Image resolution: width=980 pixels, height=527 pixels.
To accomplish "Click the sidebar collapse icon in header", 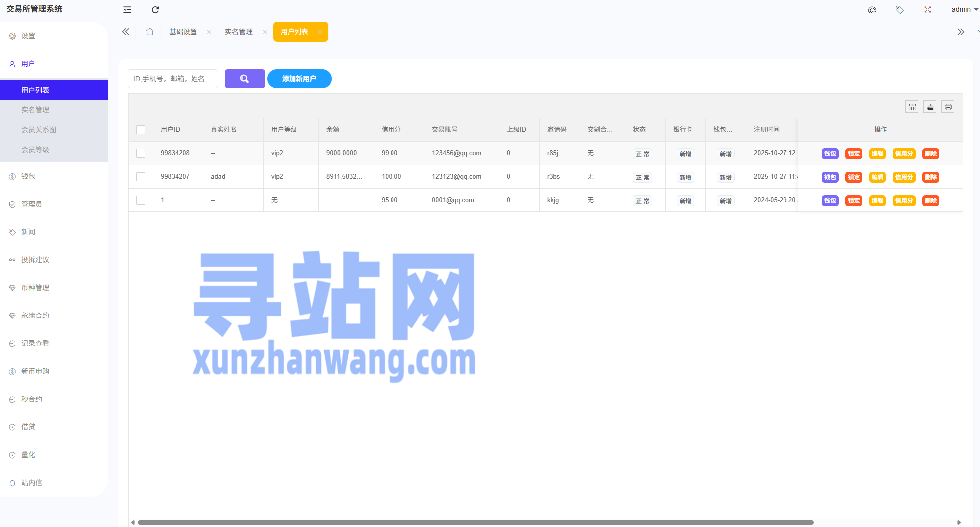I will 127,10.
